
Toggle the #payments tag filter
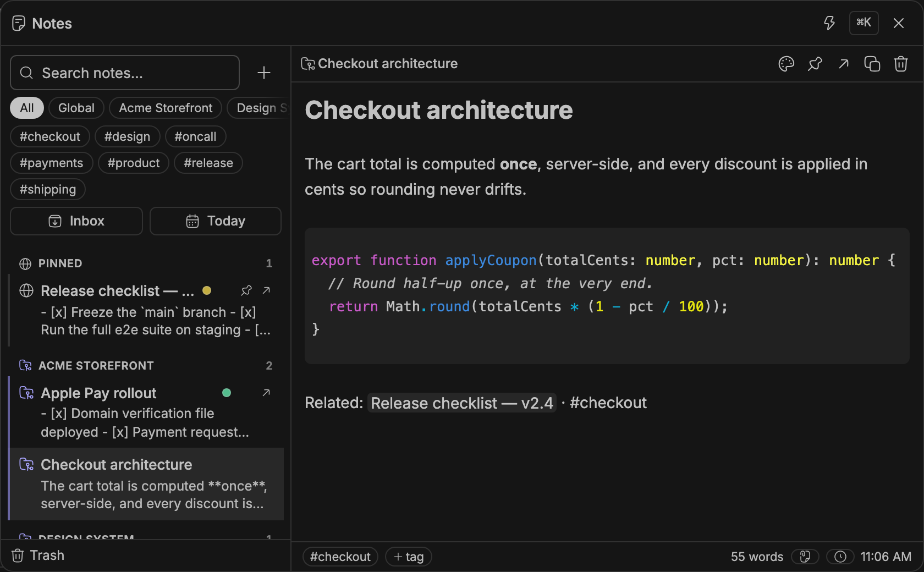point(51,163)
